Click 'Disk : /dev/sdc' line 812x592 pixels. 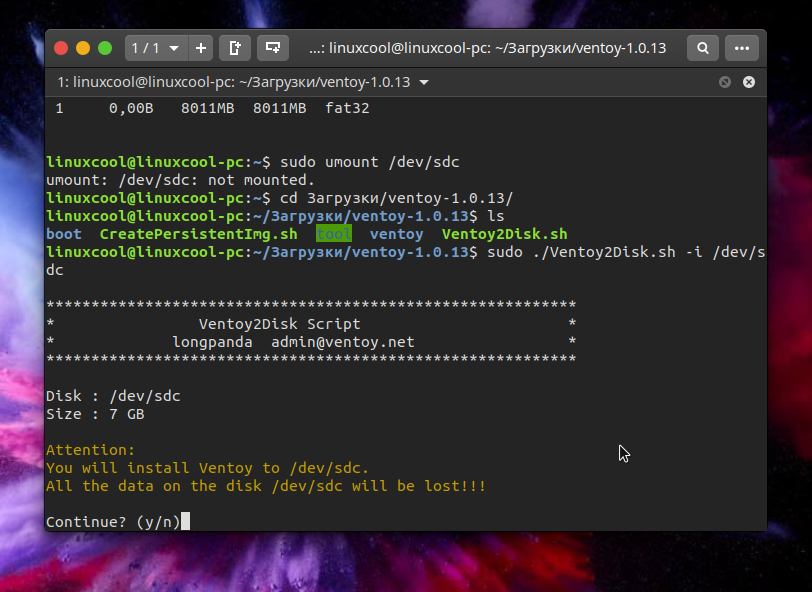(x=113, y=396)
